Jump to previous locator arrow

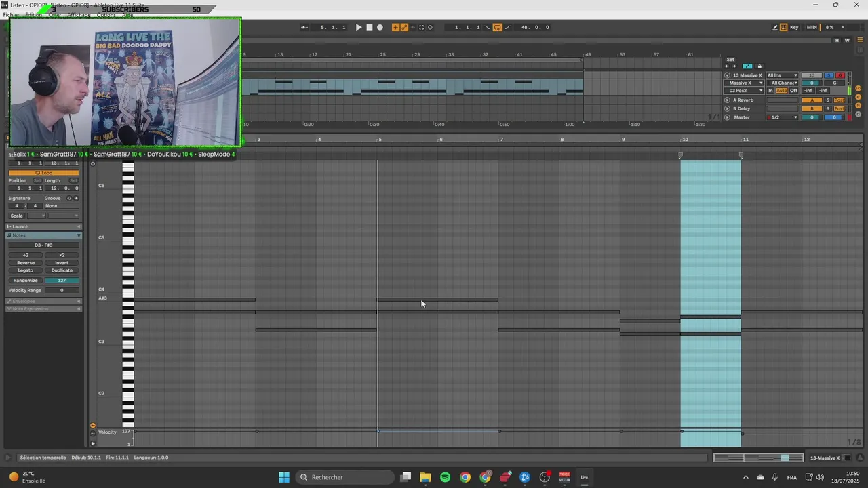pyautogui.click(x=727, y=66)
